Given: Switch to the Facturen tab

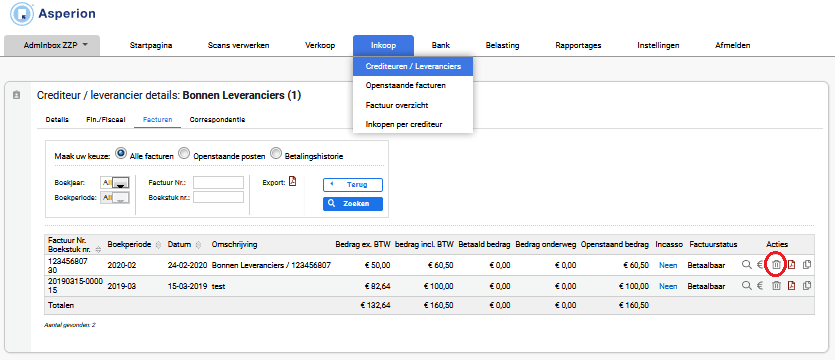Looking at the screenshot, I should pyautogui.click(x=158, y=120).
